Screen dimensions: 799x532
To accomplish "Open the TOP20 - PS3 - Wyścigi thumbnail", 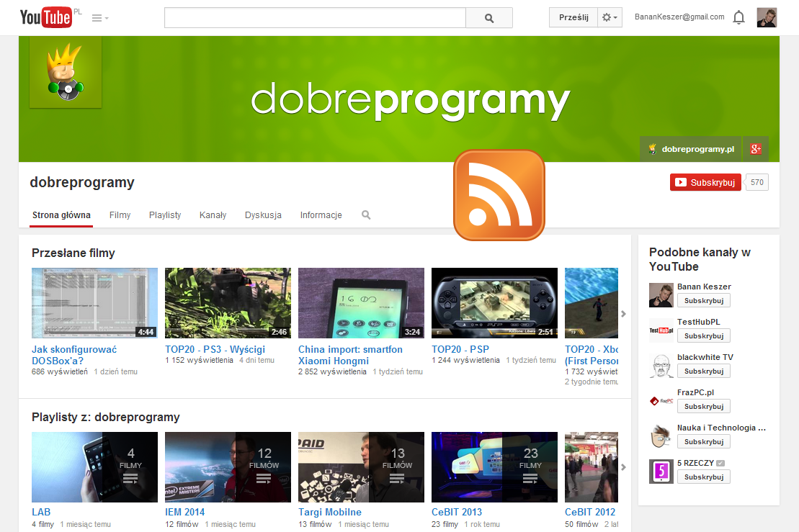I will coord(228,303).
